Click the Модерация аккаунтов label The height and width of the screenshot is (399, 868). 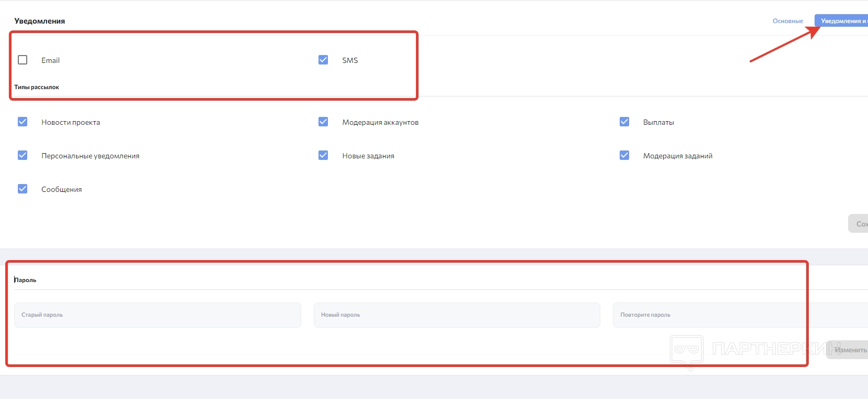pos(380,122)
